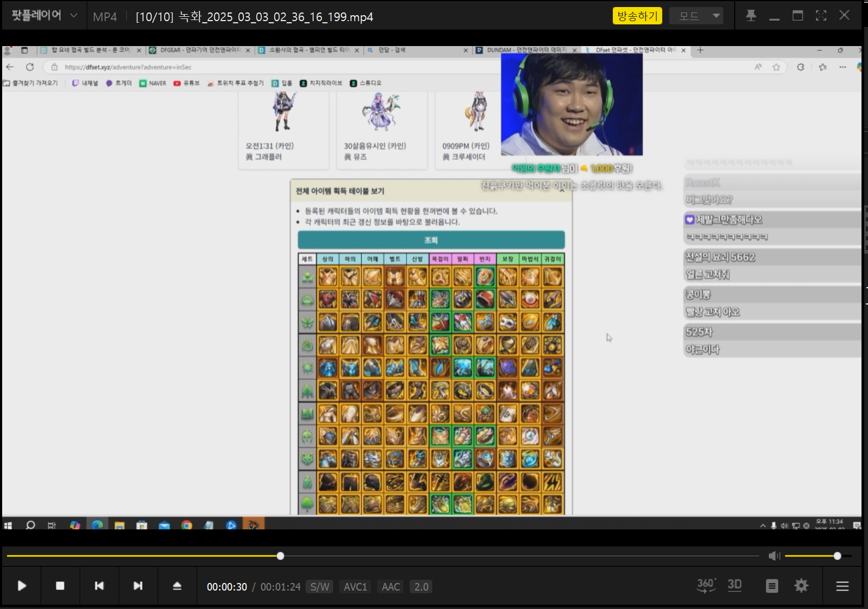Click the taskbar search magnifier in the video
Viewport: 868px width, 609px height.
(x=30, y=525)
